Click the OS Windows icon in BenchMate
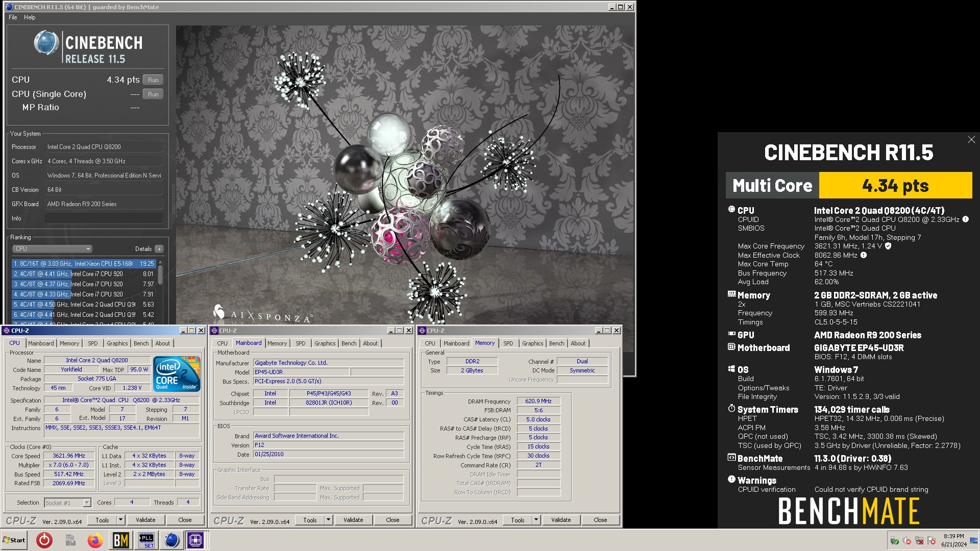The height and width of the screenshot is (551, 980). 731,368
